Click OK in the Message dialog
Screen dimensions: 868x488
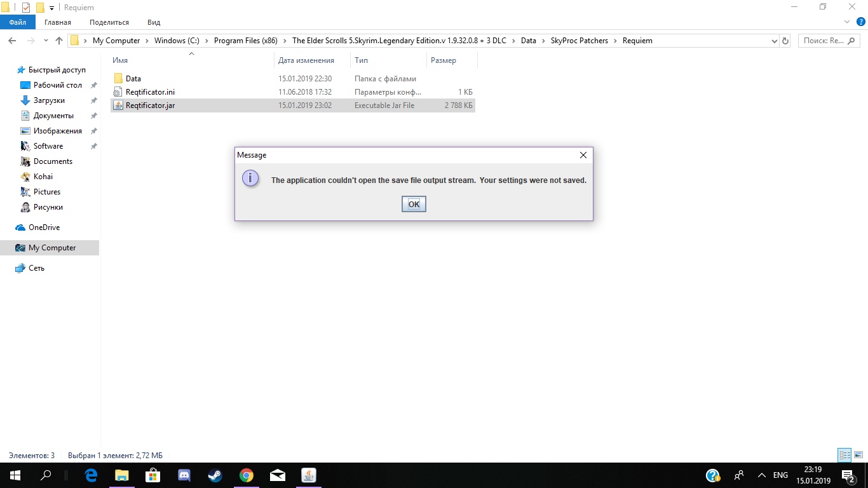[414, 204]
